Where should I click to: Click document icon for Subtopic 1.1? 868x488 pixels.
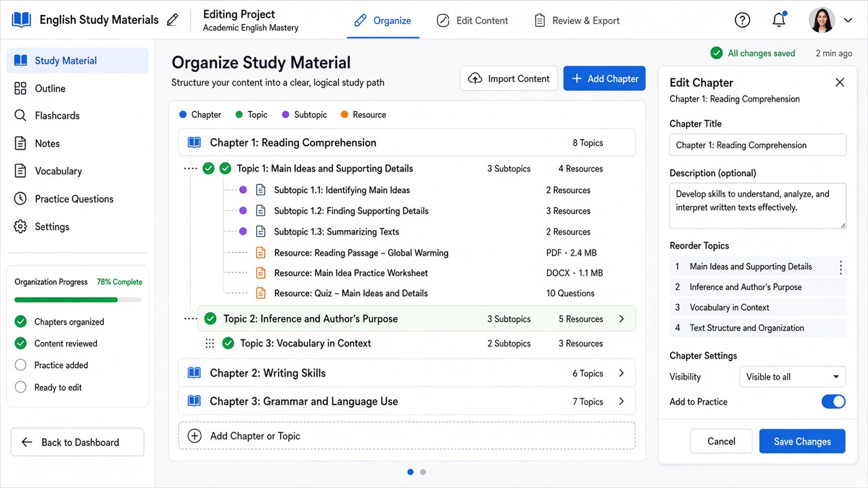tap(260, 190)
